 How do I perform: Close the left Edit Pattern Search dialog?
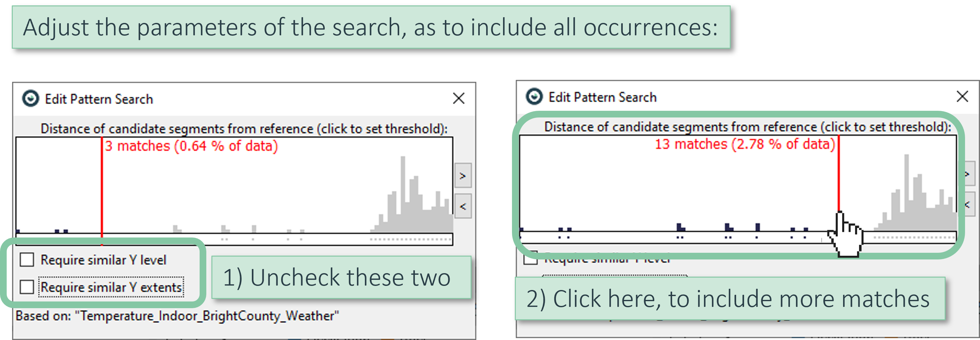[x=458, y=98]
